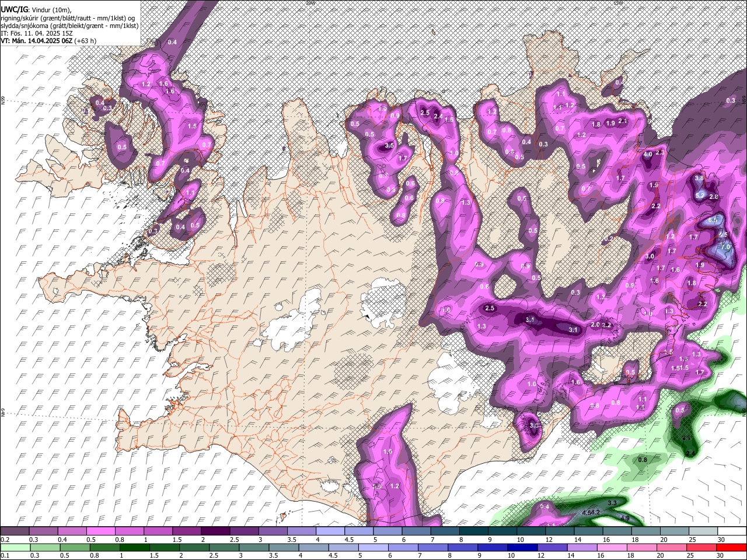Select the light pink swatch labeled 16 in the lower legend row

tap(612, 547)
